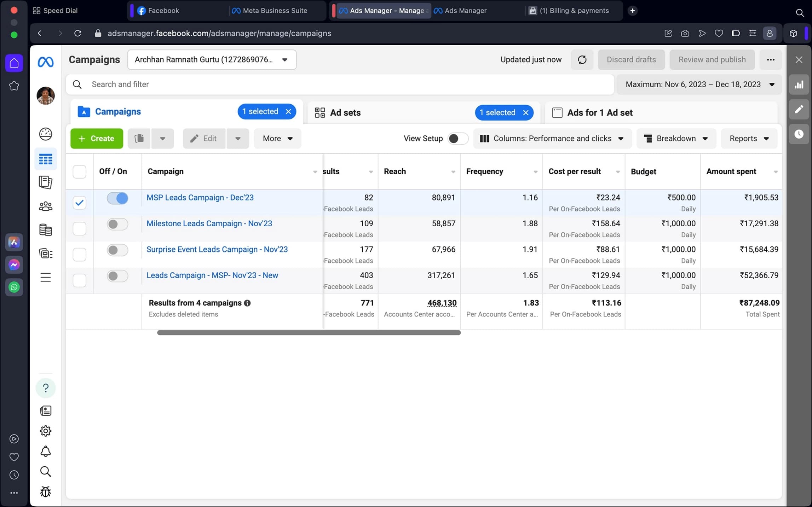Open the Account Overview speedometer icon

click(x=46, y=134)
